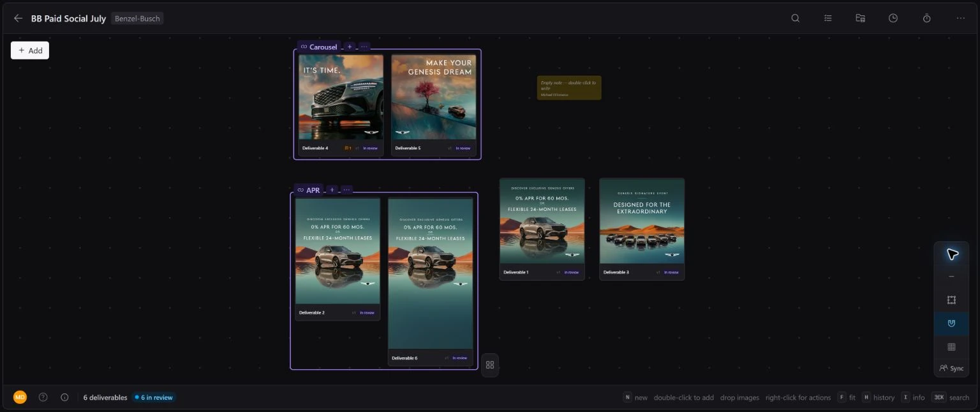Go back using the arrow beside BB Paid Social July
Image resolution: width=980 pixels, height=412 pixels.
18,19
